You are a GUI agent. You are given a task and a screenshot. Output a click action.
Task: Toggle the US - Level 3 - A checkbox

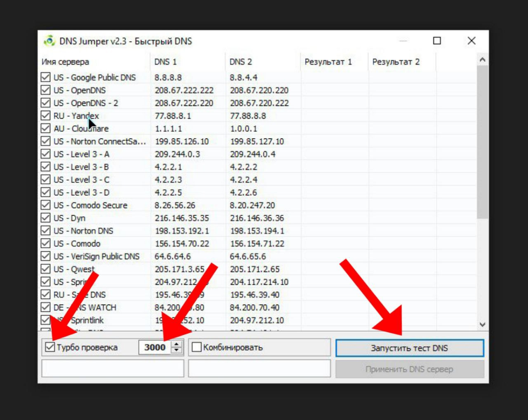coord(46,154)
